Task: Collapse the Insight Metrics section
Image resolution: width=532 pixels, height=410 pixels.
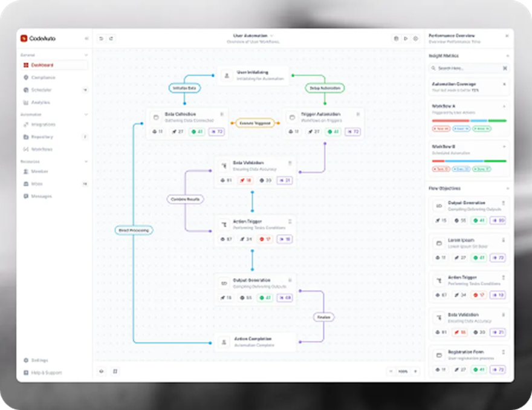Action: point(508,56)
